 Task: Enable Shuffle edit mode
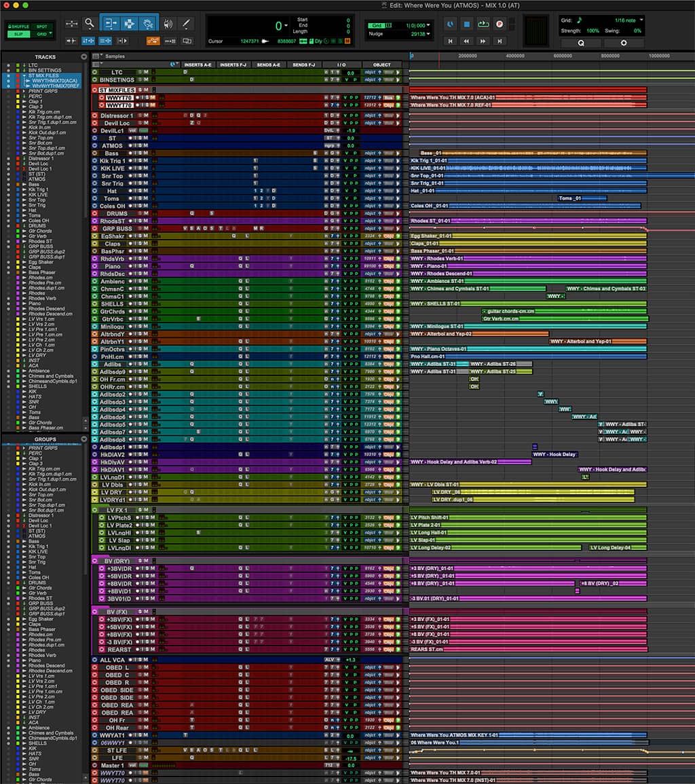18,26
